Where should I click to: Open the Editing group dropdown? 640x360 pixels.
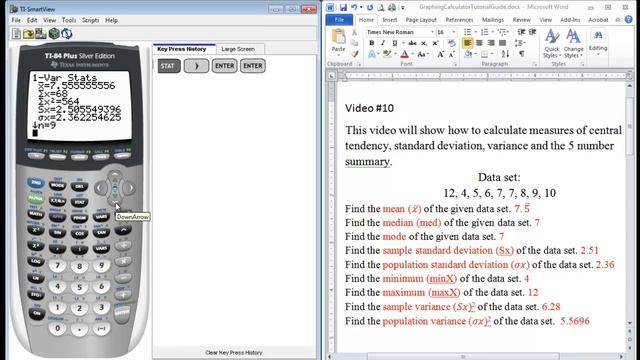pyautogui.click(x=598, y=53)
